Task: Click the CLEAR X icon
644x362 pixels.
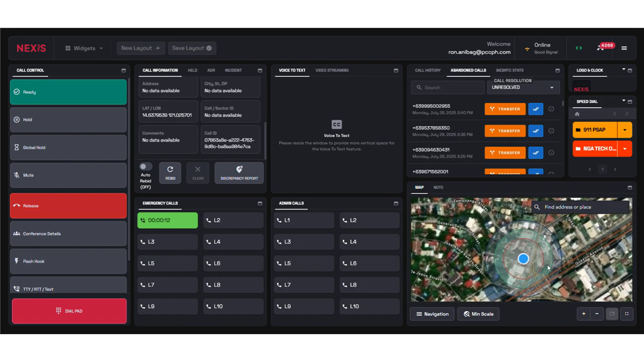Action: 198,169
